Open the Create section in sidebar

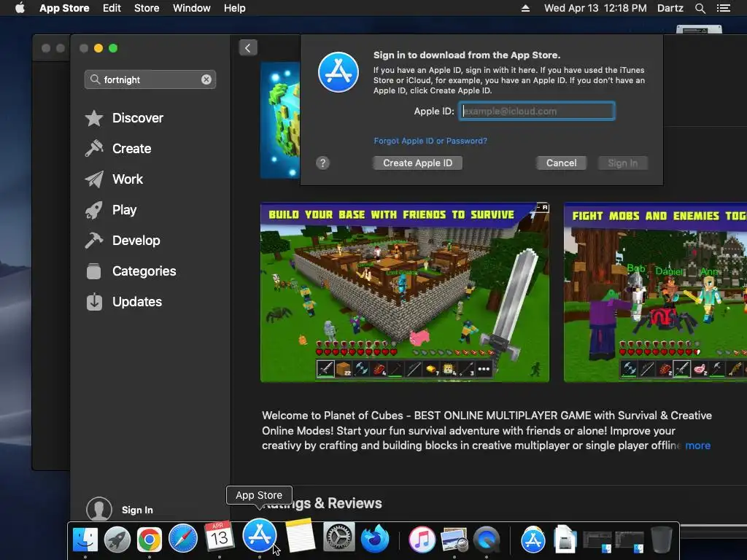[118, 149]
